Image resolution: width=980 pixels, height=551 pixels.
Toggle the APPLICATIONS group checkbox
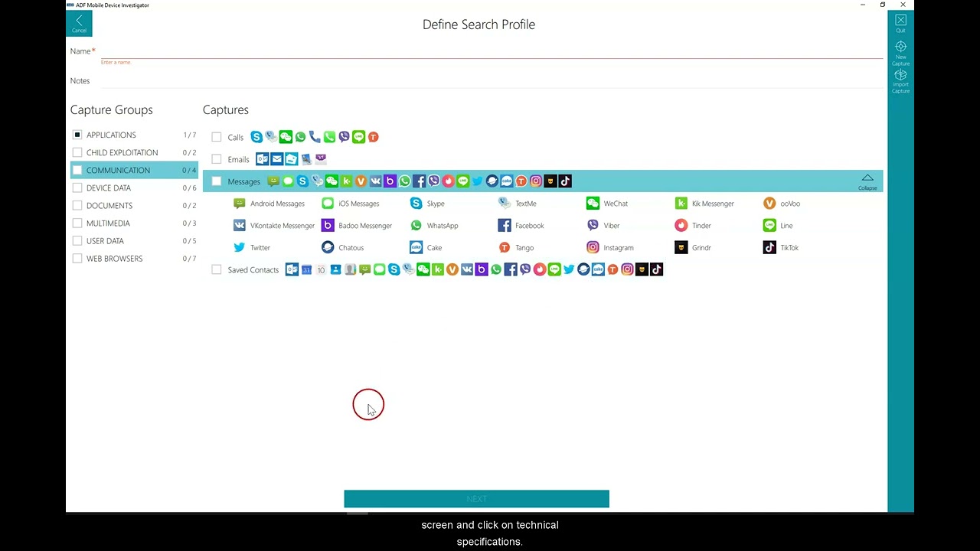pyautogui.click(x=77, y=135)
